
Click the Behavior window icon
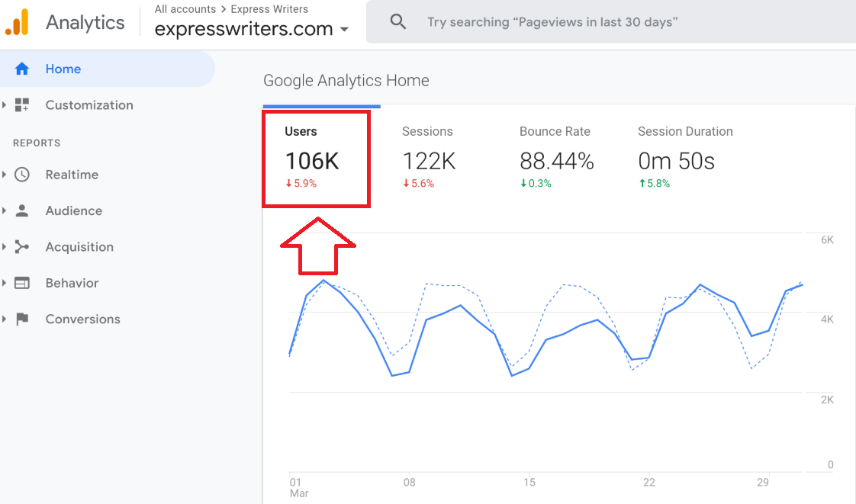click(x=22, y=283)
